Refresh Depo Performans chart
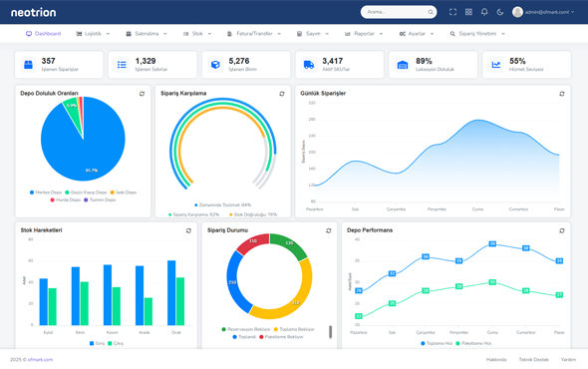The image size is (588, 369). [x=562, y=230]
